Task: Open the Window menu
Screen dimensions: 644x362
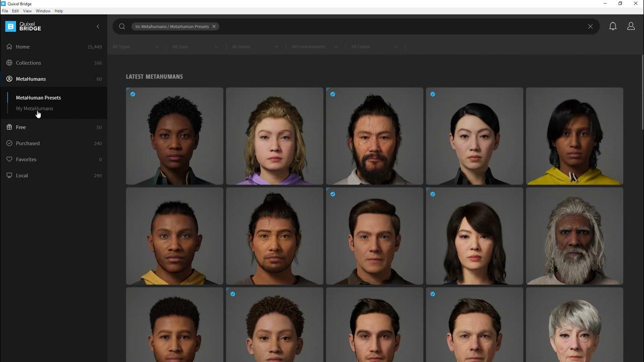Action: (43, 11)
